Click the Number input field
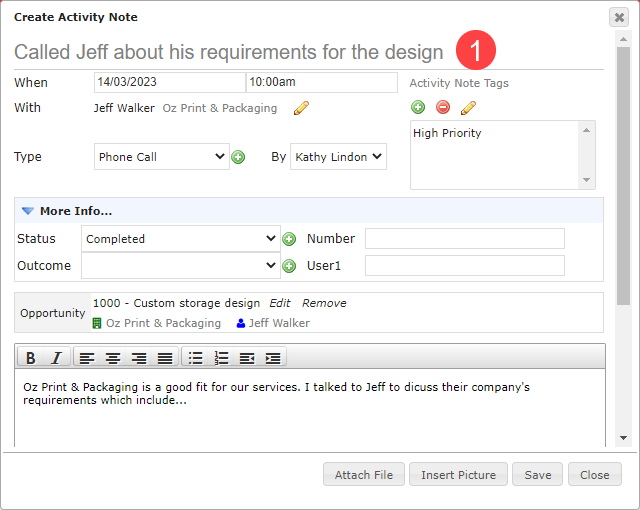Viewport: 640px width, 510px height. (x=464, y=239)
